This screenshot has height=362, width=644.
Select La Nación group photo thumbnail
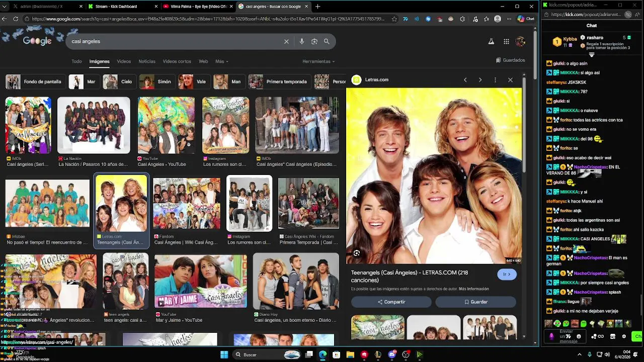point(94,125)
